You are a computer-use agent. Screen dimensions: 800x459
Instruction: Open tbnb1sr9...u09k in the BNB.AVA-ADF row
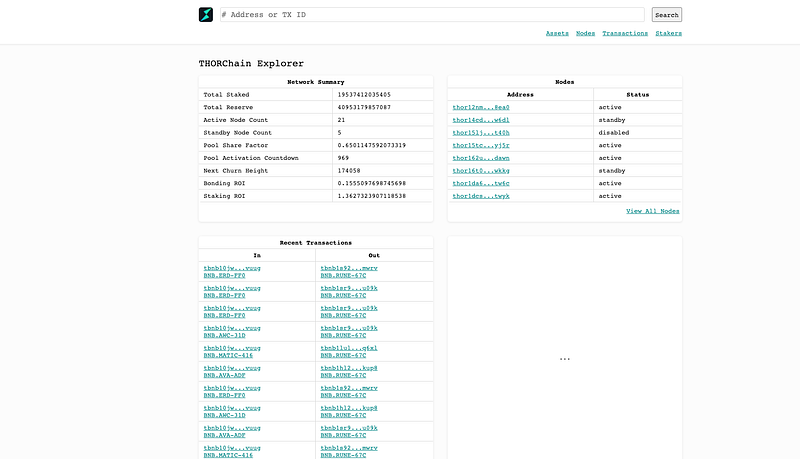click(349, 428)
